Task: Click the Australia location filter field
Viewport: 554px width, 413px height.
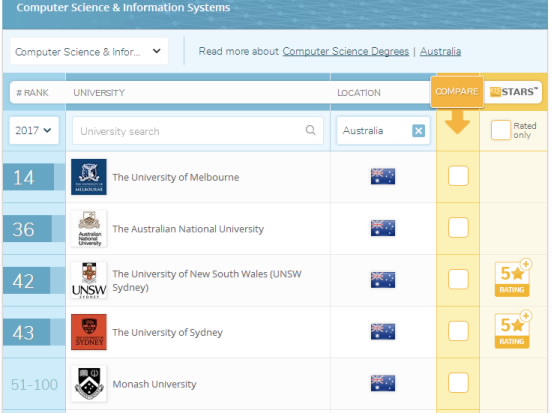Action: click(383, 131)
